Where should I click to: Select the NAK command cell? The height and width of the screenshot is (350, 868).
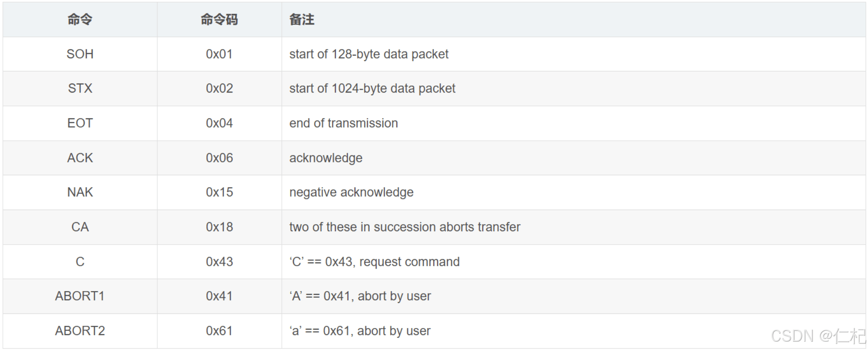click(x=80, y=192)
